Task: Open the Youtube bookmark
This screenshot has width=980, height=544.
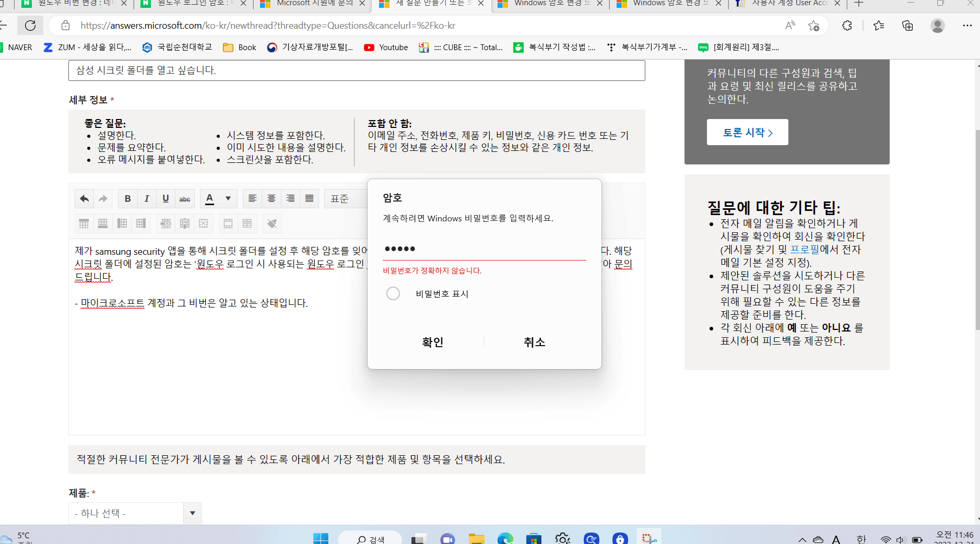Action: (386, 48)
